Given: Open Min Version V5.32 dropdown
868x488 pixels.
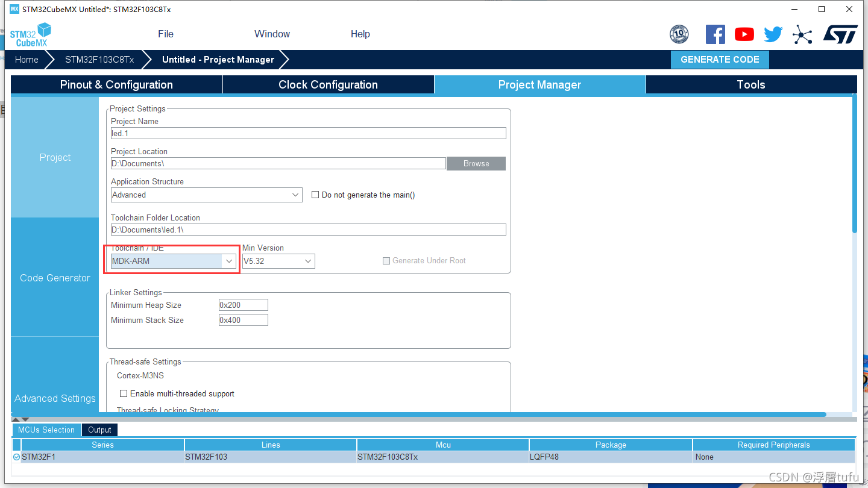Looking at the screenshot, I should 278,261.
